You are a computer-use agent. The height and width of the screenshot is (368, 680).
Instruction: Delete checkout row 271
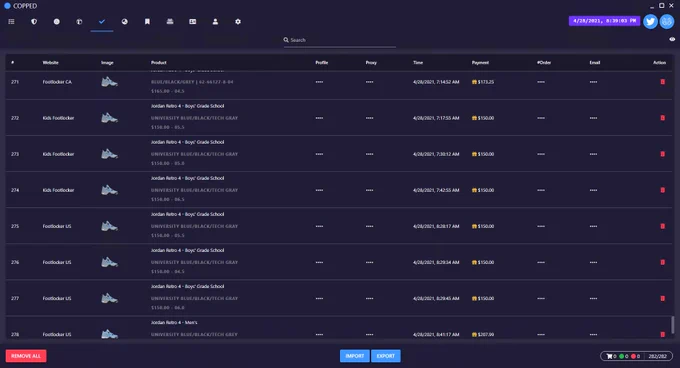(x=662, y=82)
